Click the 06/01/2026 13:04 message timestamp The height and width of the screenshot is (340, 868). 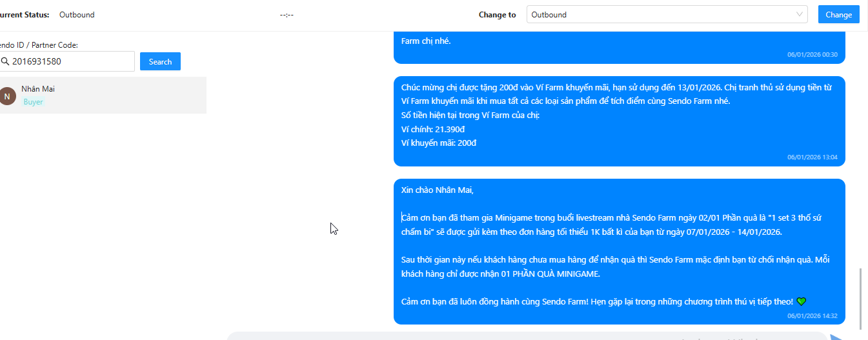coord(812,157)
